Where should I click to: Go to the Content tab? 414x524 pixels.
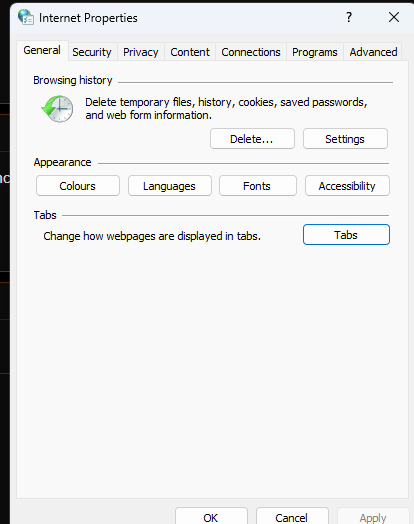(x=190, y=52)
